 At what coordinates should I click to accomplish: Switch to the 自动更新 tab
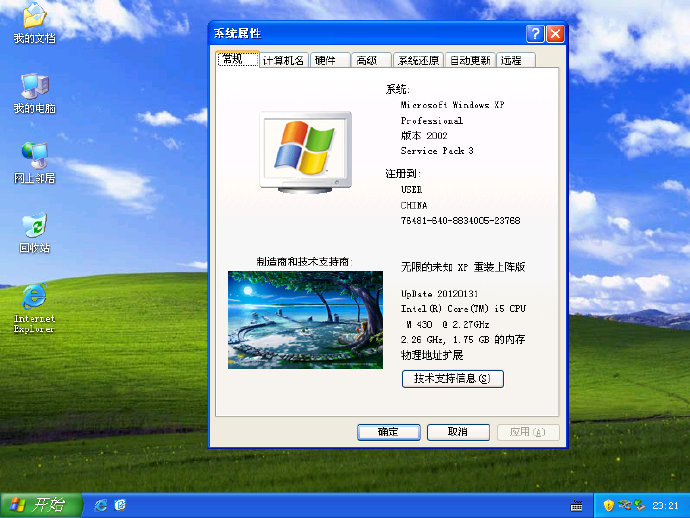pos(470,60)
